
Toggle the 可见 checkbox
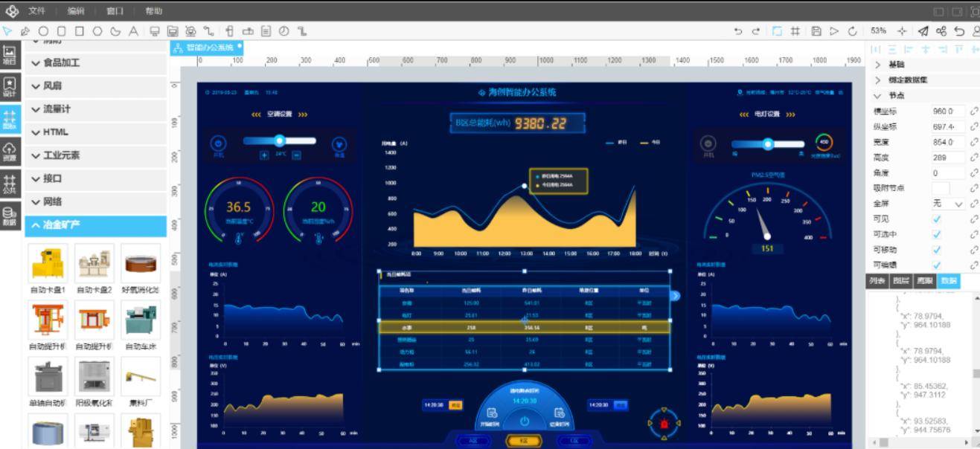click(x=937, y=219)
